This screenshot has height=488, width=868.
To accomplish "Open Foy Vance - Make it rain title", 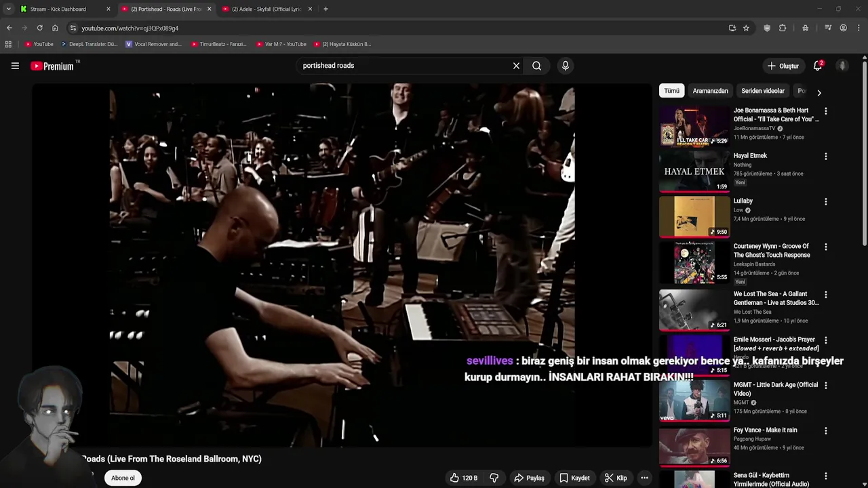I will click(765, 430).
